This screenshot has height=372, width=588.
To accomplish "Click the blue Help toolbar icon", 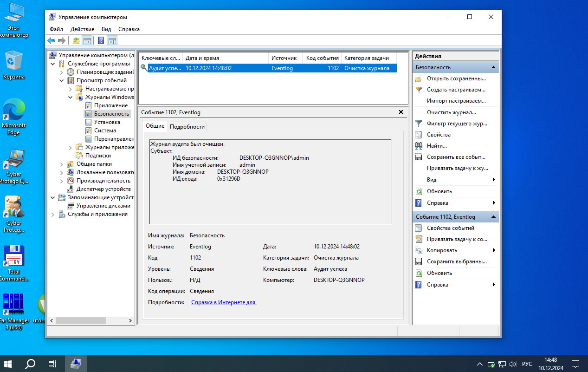I will pos(101,40).
